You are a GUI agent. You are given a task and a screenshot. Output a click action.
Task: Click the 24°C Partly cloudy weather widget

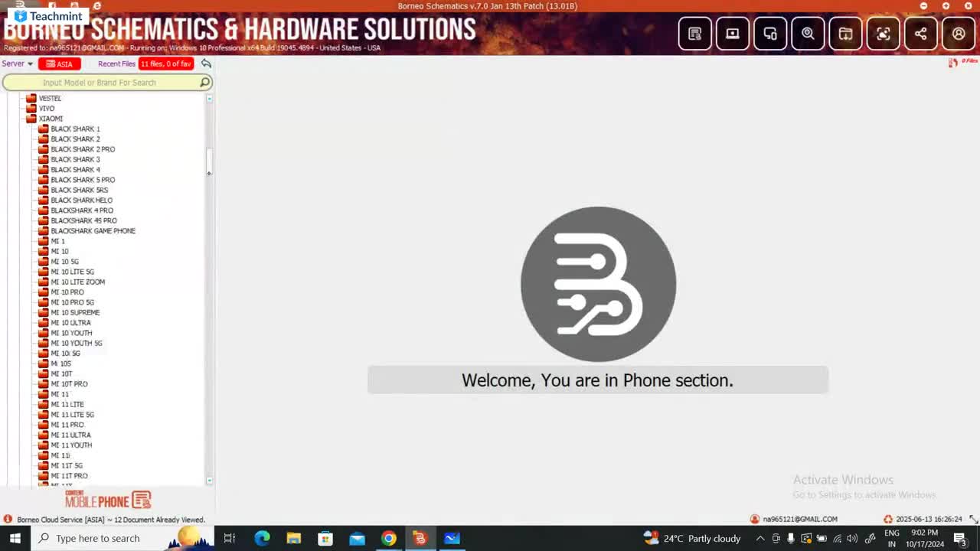coord(692,538)
